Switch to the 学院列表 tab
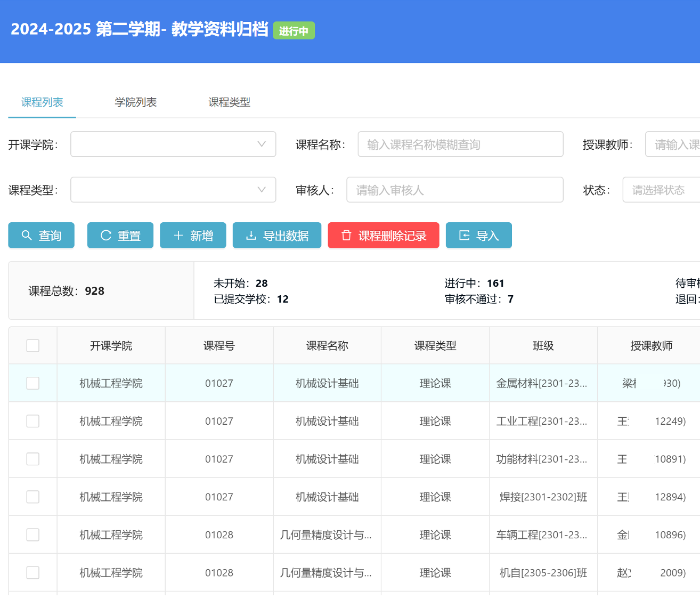 (x=136, y=102)
